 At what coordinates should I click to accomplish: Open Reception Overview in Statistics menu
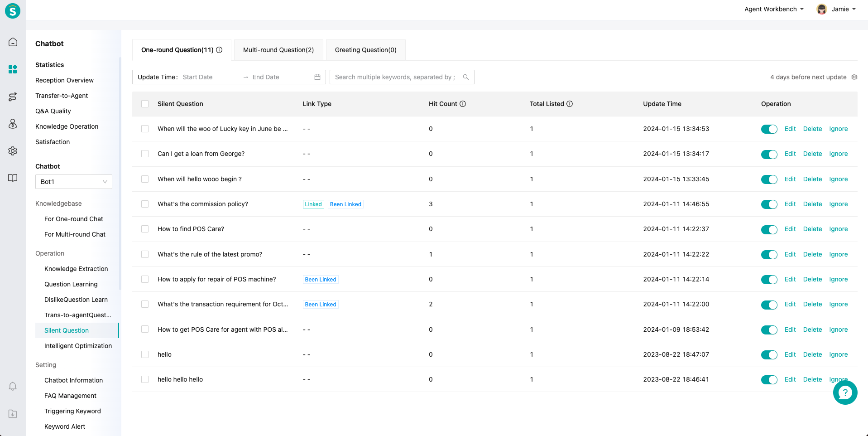point(64,80)
